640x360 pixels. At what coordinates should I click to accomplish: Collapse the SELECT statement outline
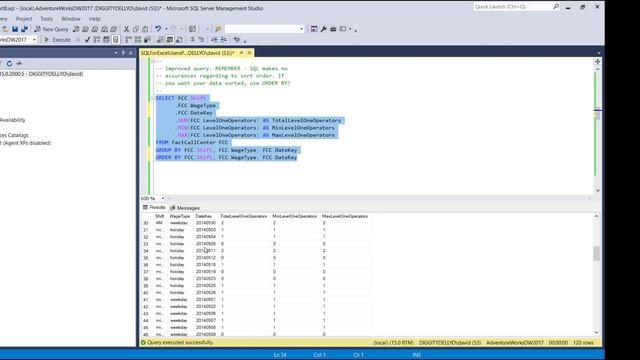coord(153,98)
